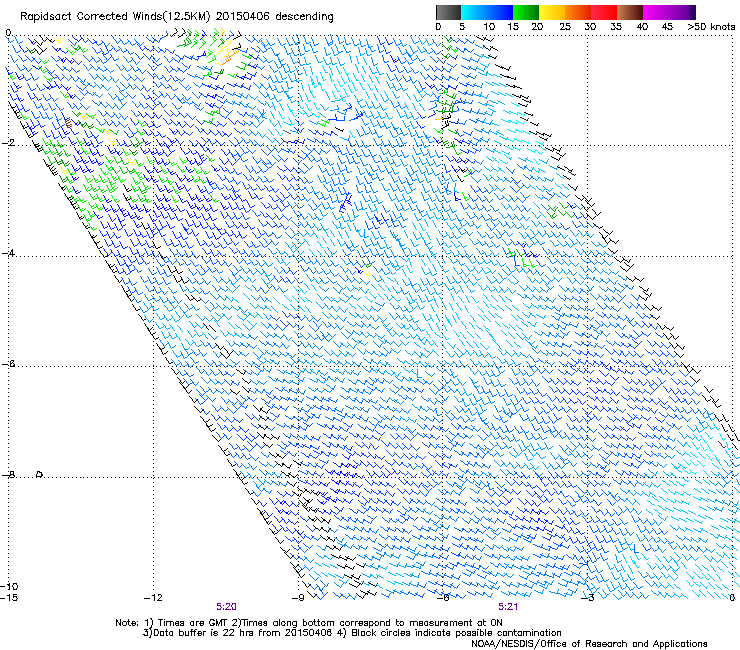Click the '-8' latitude axis label

pyautogui.click(x=7, y=475)
